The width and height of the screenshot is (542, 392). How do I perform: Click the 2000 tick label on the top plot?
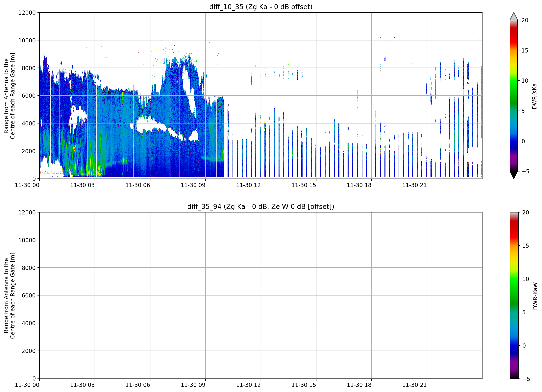click(29, 151)
